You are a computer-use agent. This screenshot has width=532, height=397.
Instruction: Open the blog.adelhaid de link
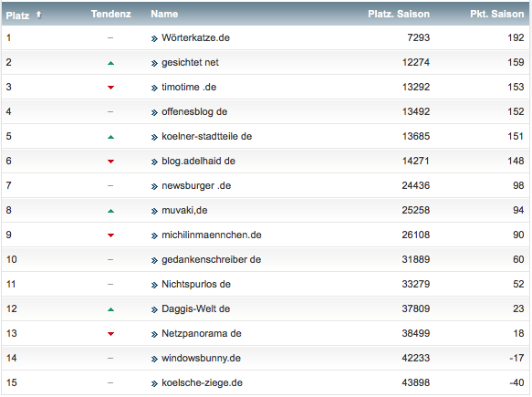coord(199,162)
